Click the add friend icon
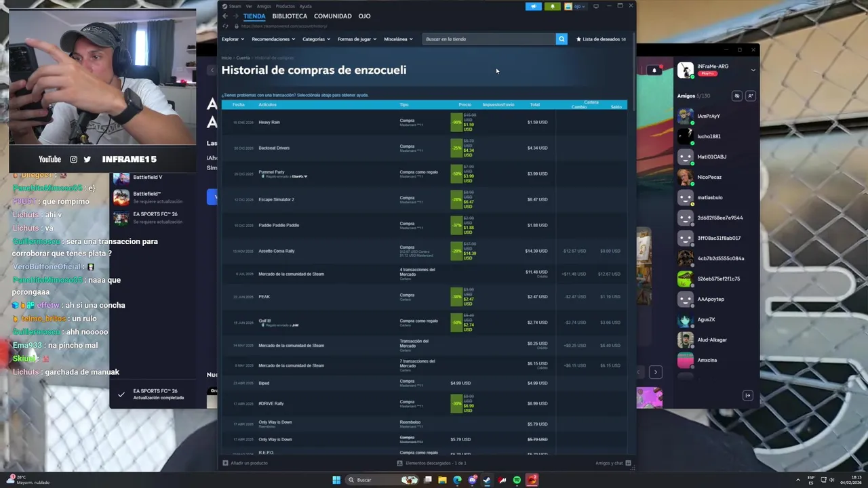868x488 pixels. [x=751, y=96]
